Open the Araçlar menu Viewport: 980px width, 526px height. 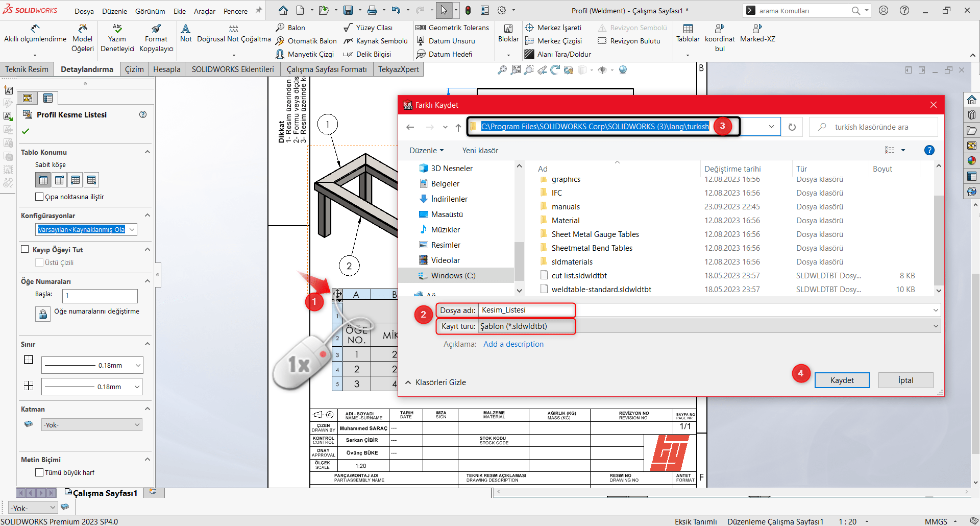coord(205,11)
